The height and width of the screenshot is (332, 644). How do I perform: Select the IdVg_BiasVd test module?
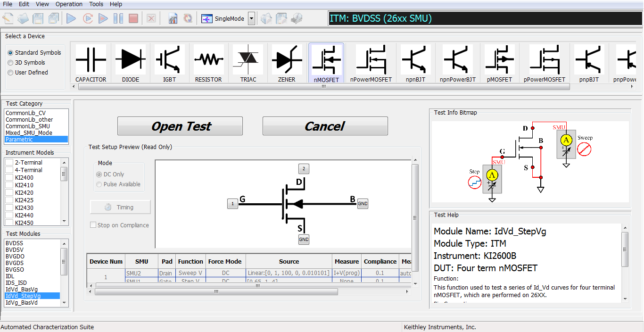22,303
